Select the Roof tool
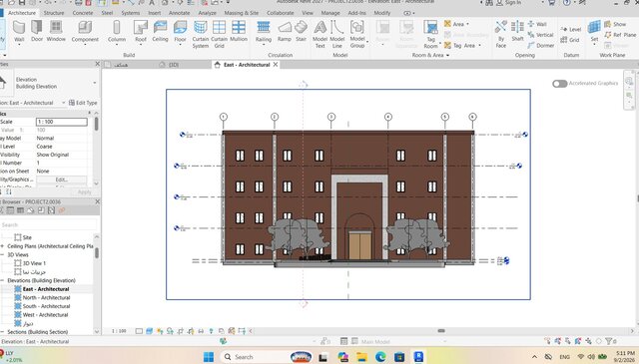 (x=141, y=32)
